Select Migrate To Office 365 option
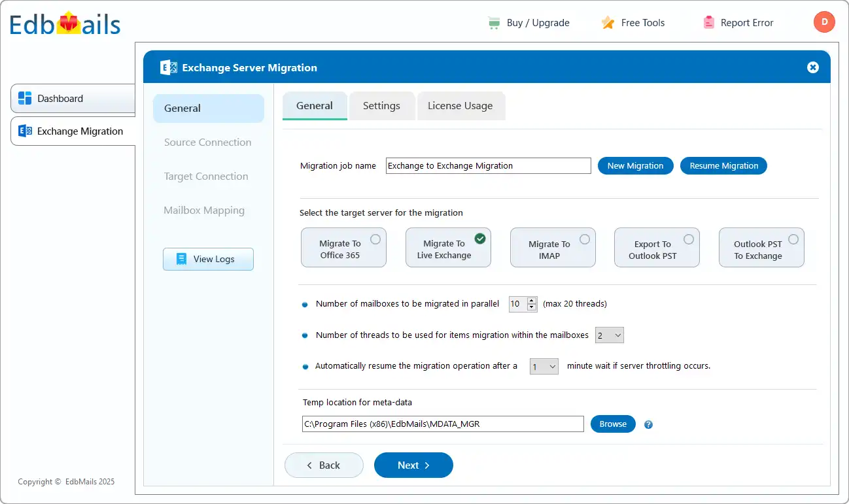 coord(343,247)
